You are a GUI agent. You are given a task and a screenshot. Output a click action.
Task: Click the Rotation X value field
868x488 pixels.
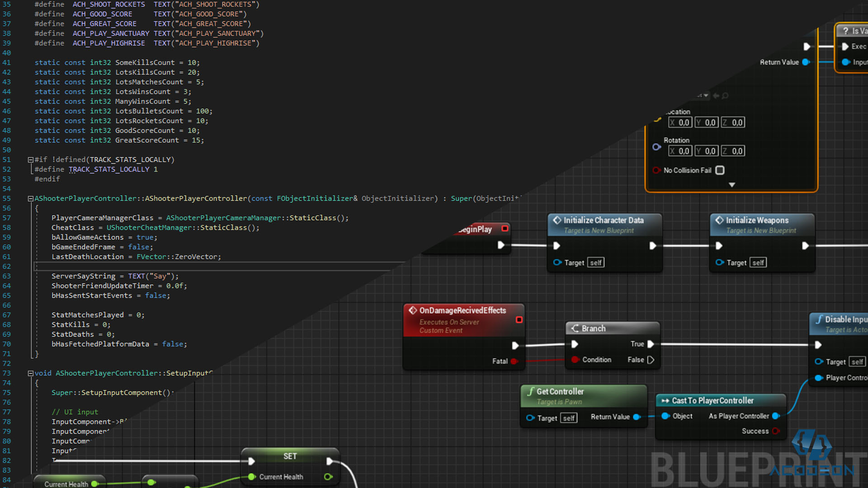pyautogui.click(x=680, y=151)
